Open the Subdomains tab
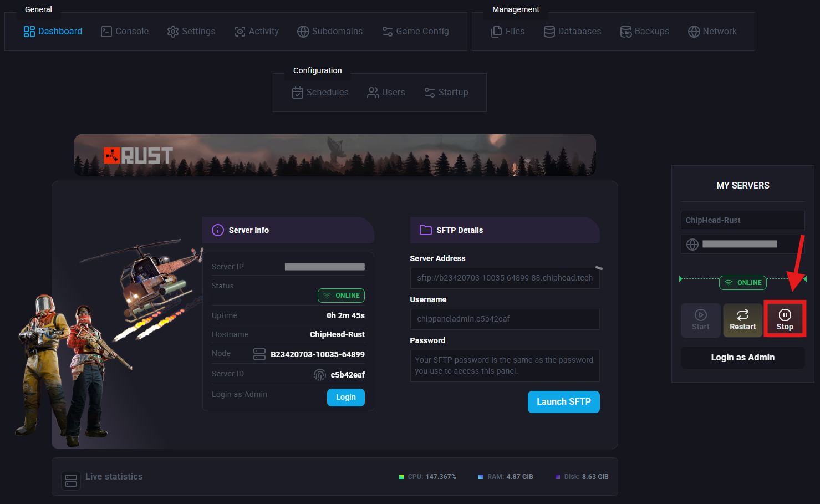This screenshot has height=504, width=820. tap(330, 32)
